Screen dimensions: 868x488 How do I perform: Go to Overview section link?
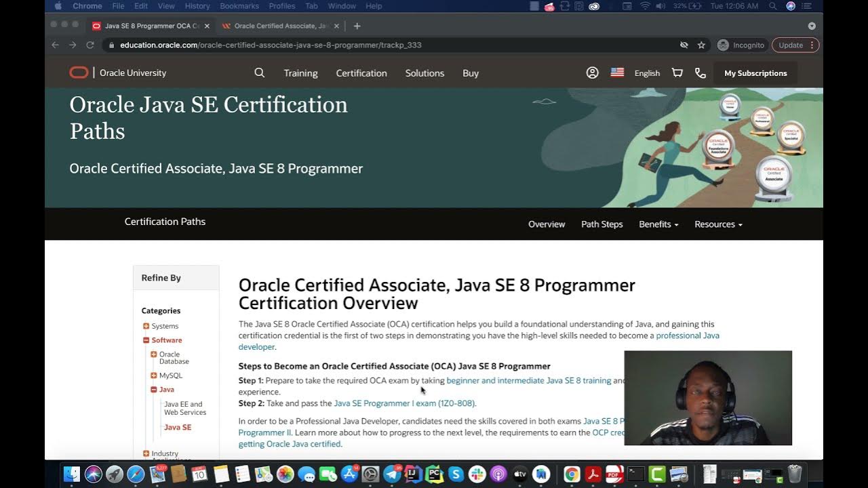(547, 224)
